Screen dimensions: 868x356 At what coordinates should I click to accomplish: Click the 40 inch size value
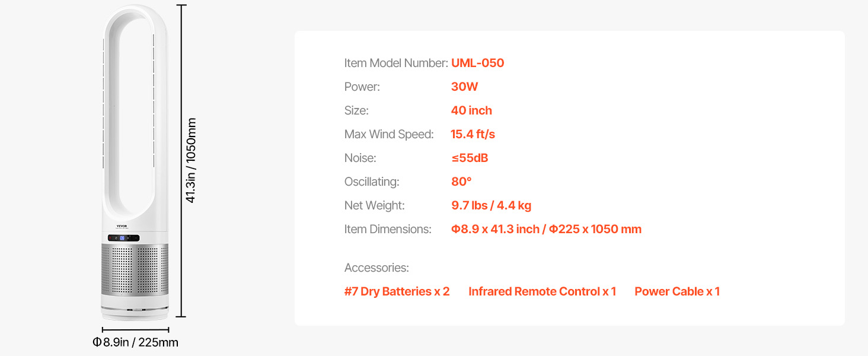pos(471,110)
